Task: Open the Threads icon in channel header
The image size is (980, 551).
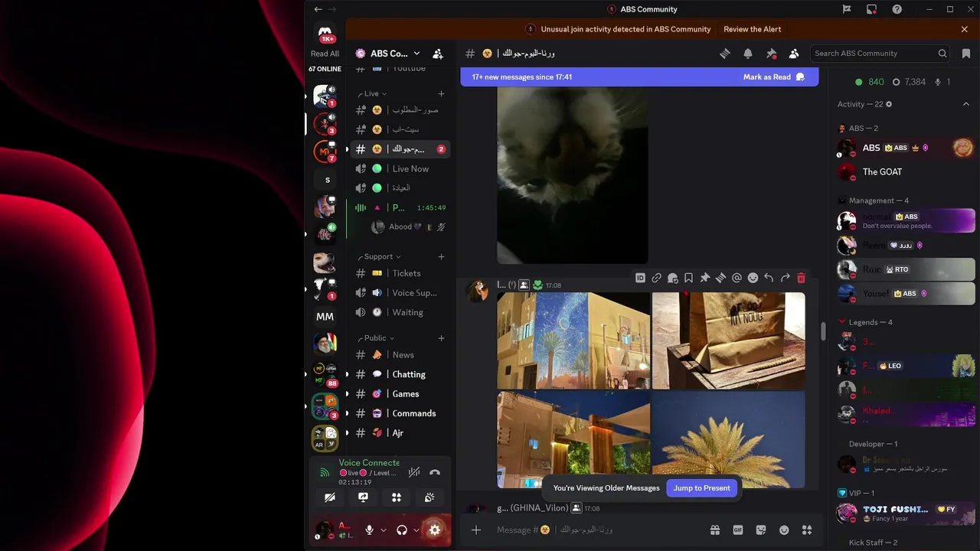Action: coord(724,54)
